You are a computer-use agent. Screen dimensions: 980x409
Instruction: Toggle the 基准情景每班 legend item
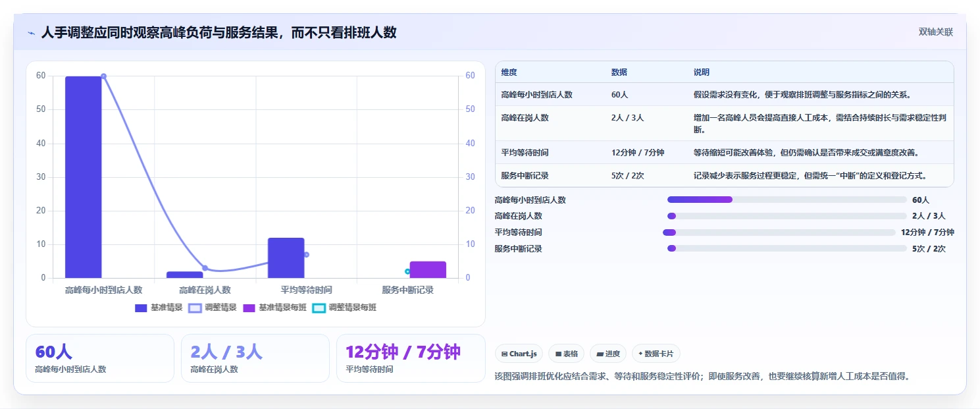coord(275,308)
